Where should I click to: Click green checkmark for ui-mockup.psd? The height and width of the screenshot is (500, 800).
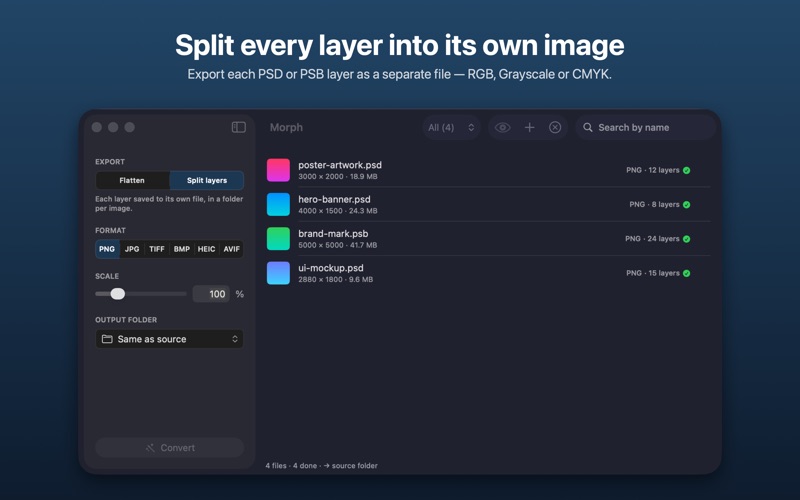pos(687,273)
